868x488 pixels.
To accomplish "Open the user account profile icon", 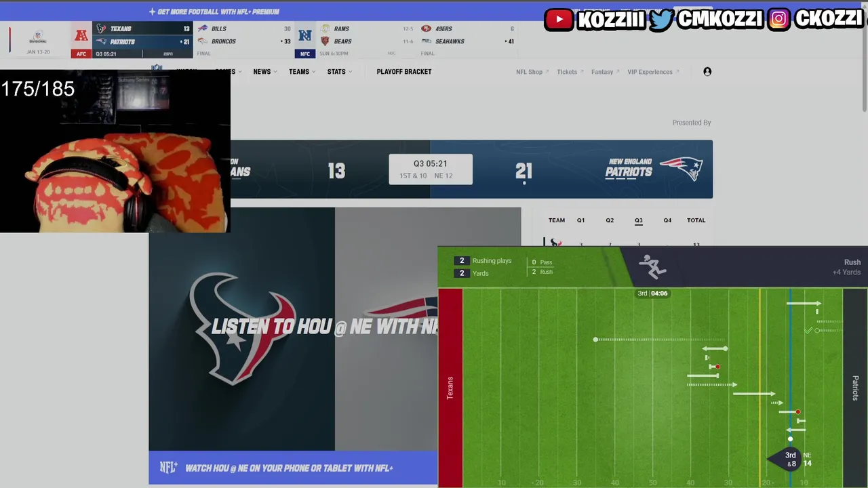I will pos(707,72).
